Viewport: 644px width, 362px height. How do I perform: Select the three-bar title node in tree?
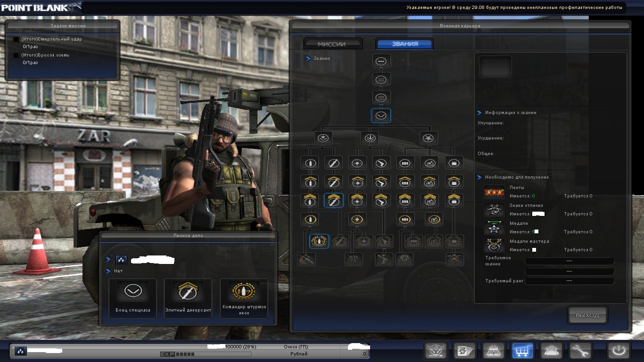381,98
